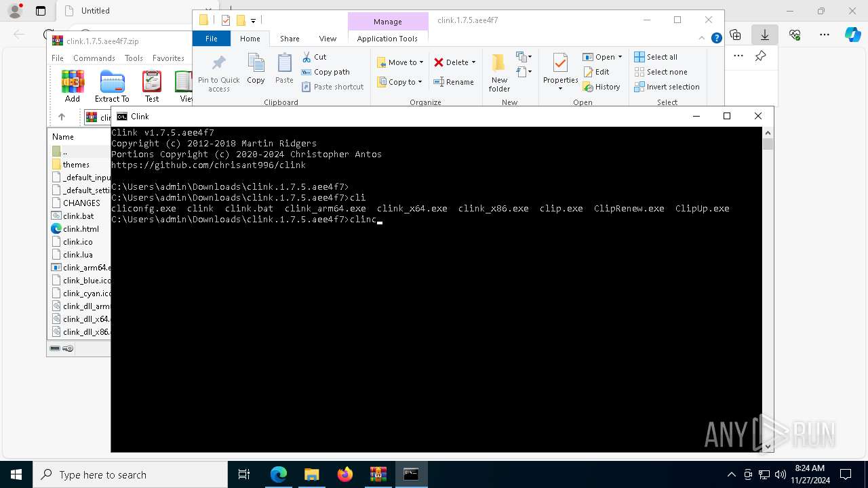Open Explorer Help blue question icon

click(716, 39)
